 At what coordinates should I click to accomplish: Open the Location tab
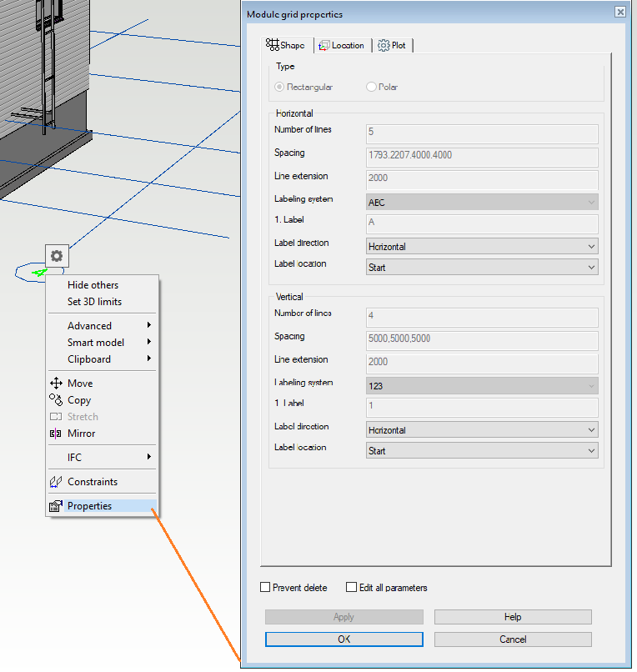[x=342, y=45]
